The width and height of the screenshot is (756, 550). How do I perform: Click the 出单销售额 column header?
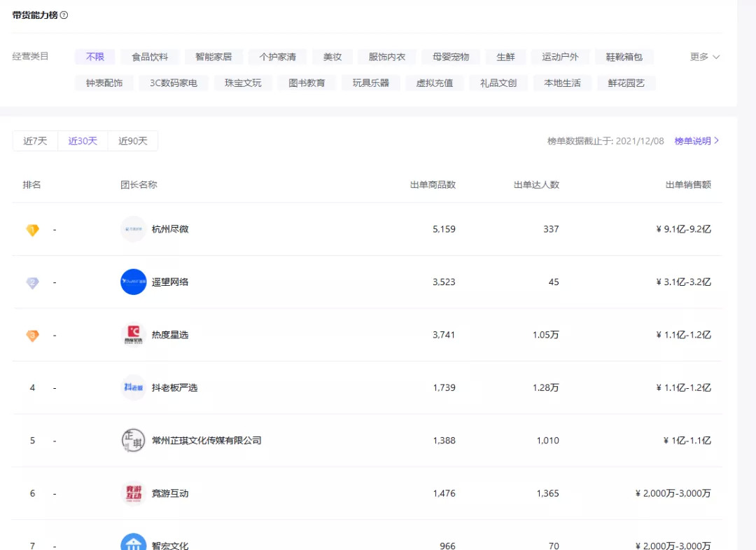point(688,185)
